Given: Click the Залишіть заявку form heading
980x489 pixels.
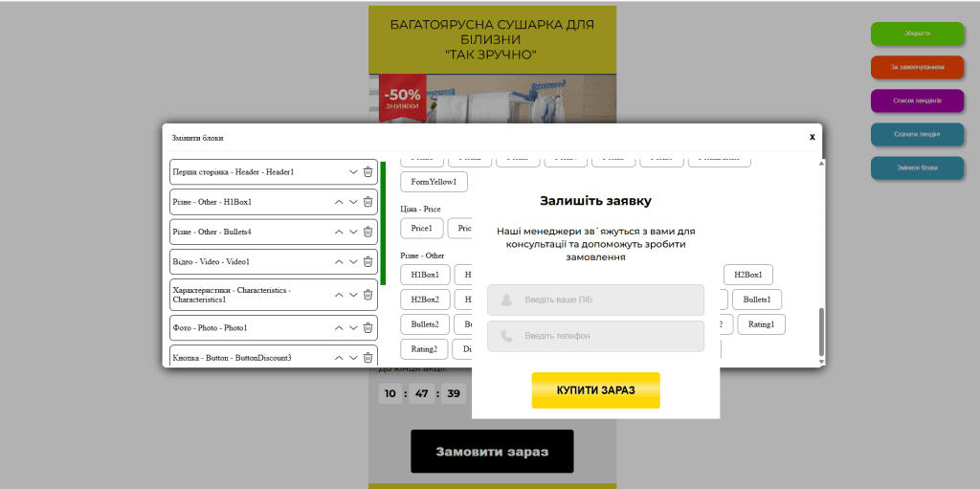Looking at the screenshot, I should point(595,201).
